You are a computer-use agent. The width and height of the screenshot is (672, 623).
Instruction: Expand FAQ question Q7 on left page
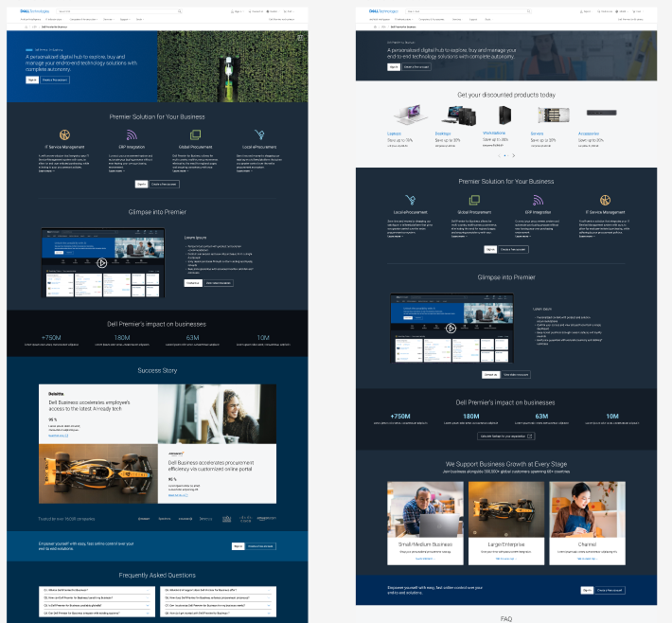pyautogui.click(x=218, y=605)
